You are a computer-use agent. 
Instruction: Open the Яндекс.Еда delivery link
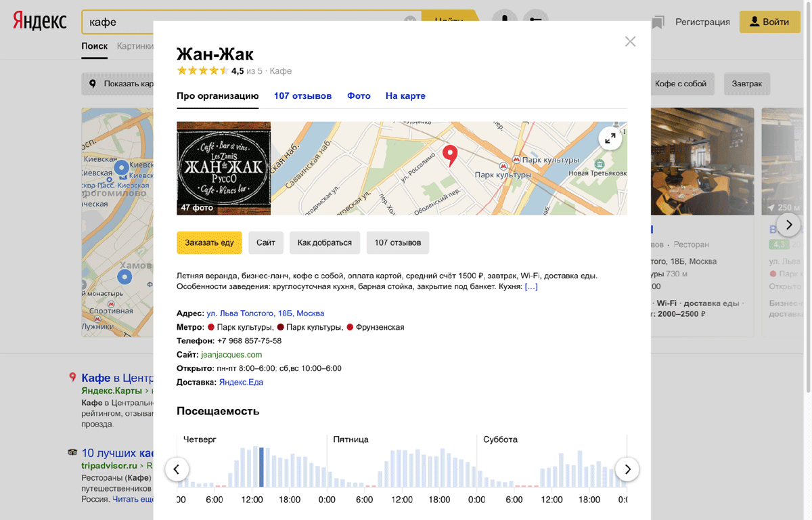click(241, 383)
